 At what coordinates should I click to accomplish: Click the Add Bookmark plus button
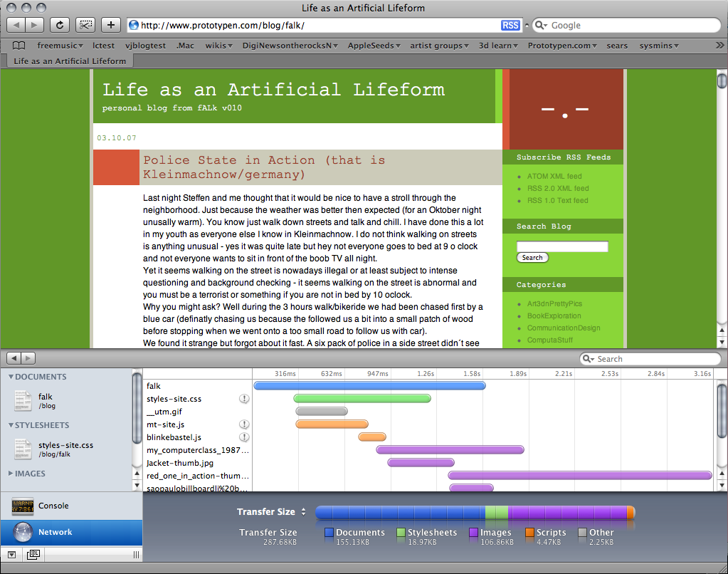point(110,25)
